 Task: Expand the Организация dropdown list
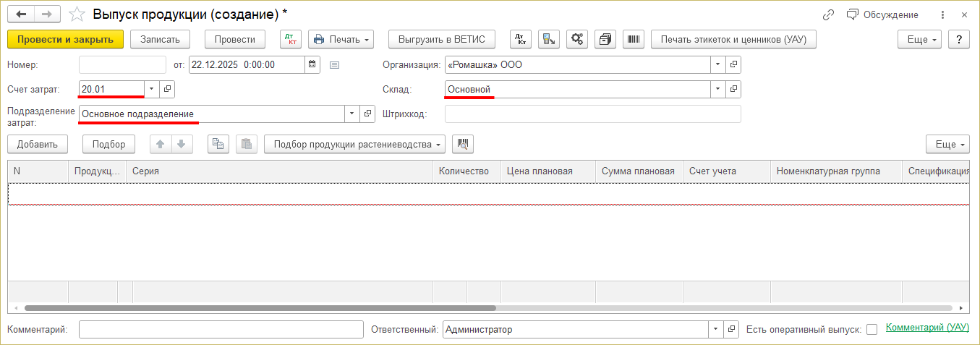(x=718, y=64)
